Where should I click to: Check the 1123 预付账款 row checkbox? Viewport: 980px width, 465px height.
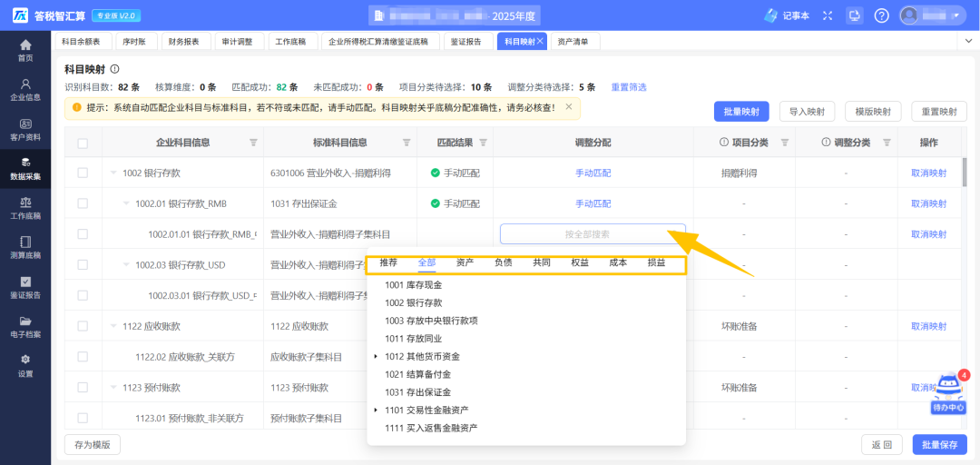tap(83, 388)
